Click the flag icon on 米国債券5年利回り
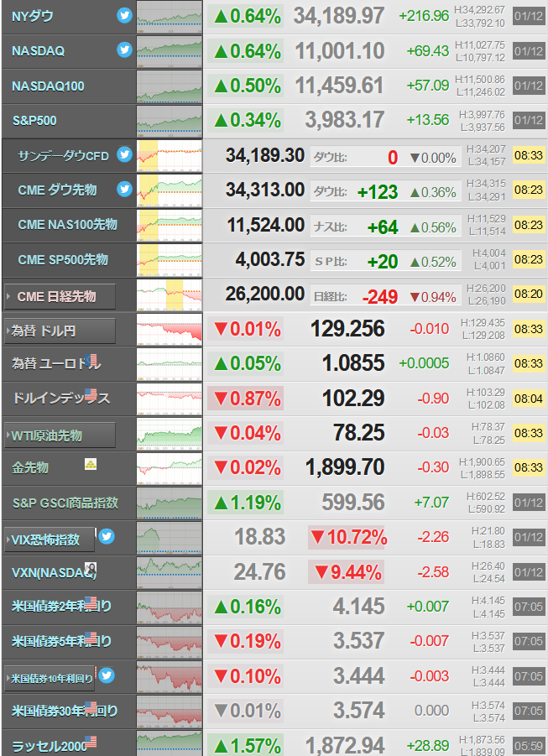Screen dimensions: 548x756 [91, 638]
